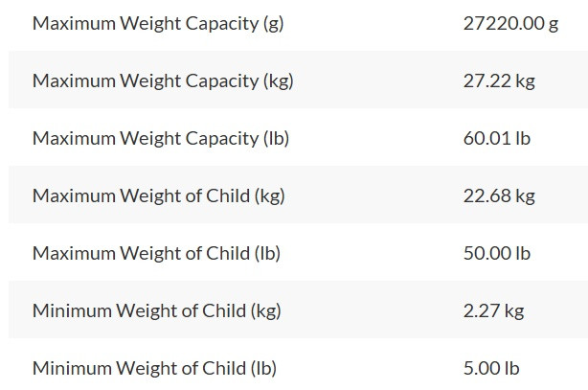Click the Minimum Weight of Child (lb) label

[x=154, y=368]
